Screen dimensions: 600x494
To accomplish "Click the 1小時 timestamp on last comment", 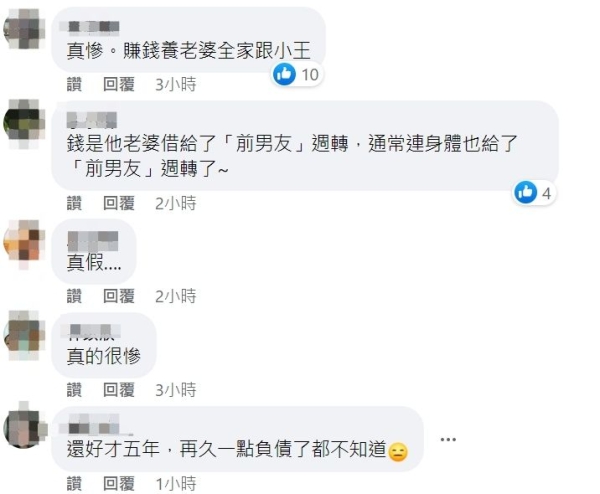I will (x=176, y=484).
